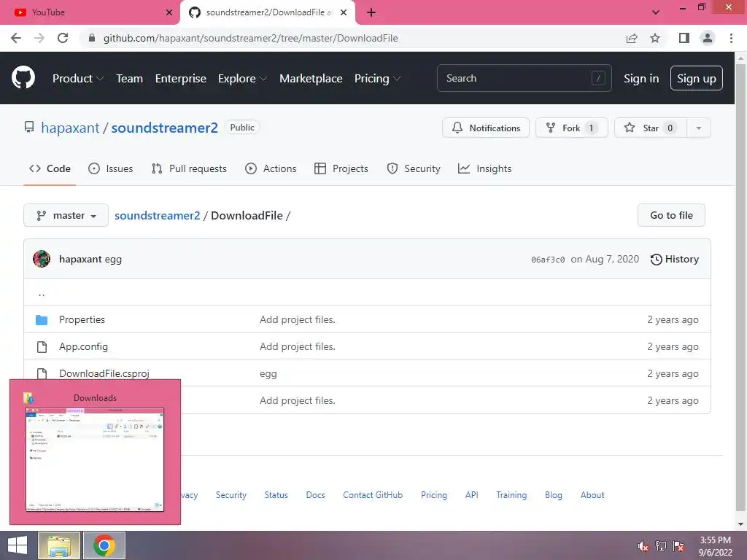Expand the Product menu
The image size is (747, 560).
pyautogui.click(x=78, y=79)
